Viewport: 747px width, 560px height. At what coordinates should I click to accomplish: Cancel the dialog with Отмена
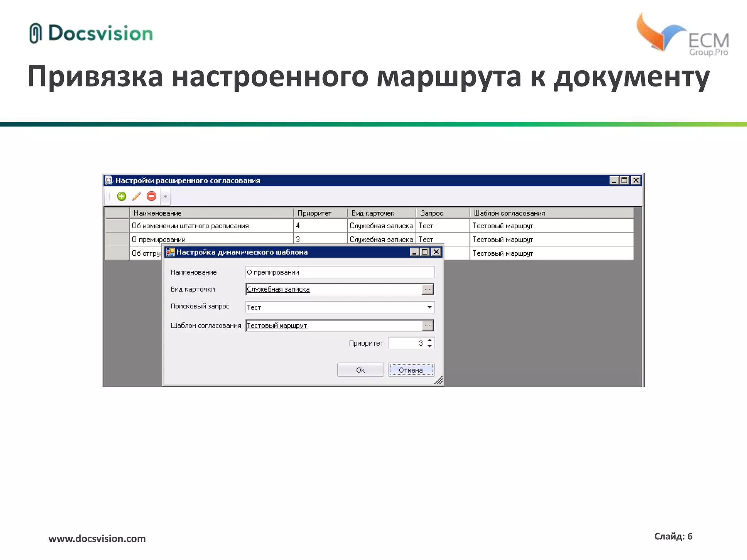[411, 370]
